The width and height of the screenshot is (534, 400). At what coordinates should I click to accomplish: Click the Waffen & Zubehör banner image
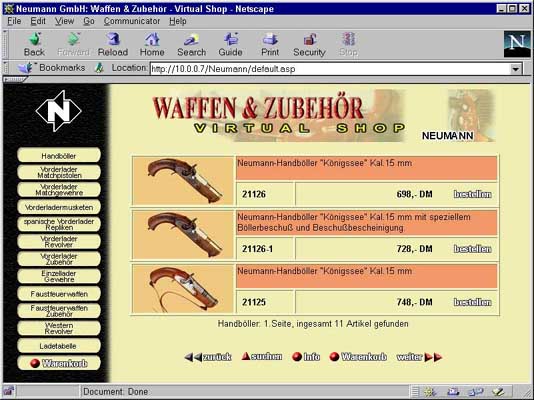pos(279,116)
